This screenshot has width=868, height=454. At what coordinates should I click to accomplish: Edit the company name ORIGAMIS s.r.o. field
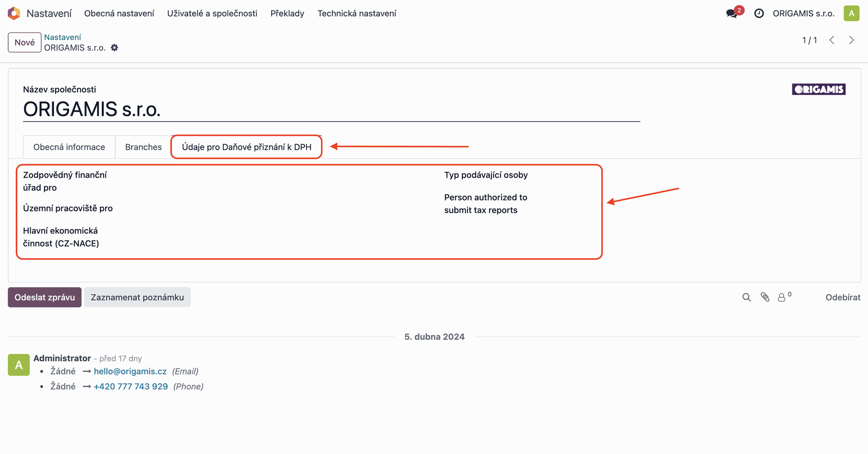(331, 109)
